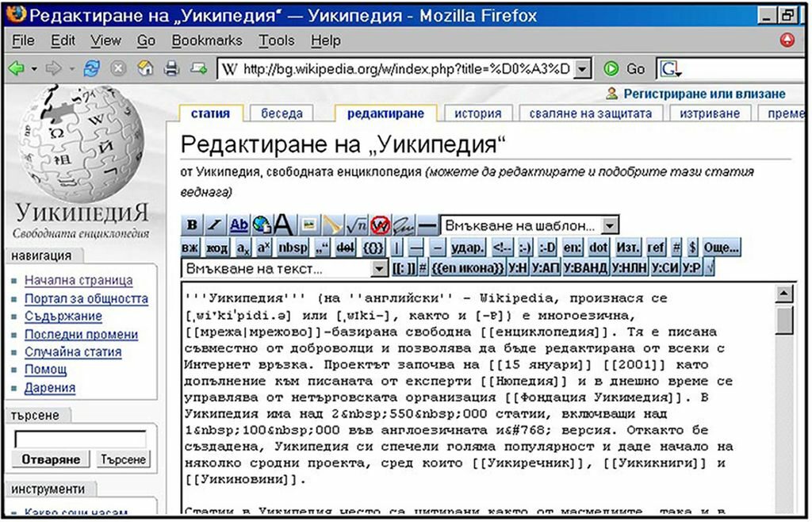Open the address bar URL dropdown
This screenshot has height=522, width=812.
[583, 68]
